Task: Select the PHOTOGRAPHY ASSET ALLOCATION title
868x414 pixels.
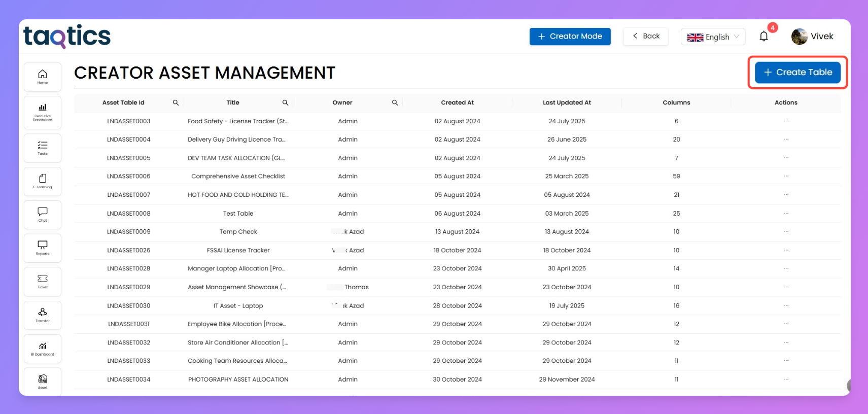Action: pyautogui.click(x=238, y=379)
